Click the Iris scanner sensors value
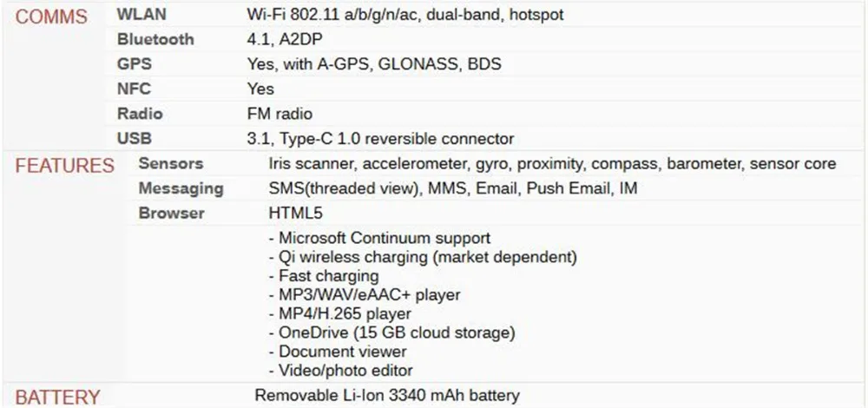Viewport: 868px width, 408px height. pos(552,164)
